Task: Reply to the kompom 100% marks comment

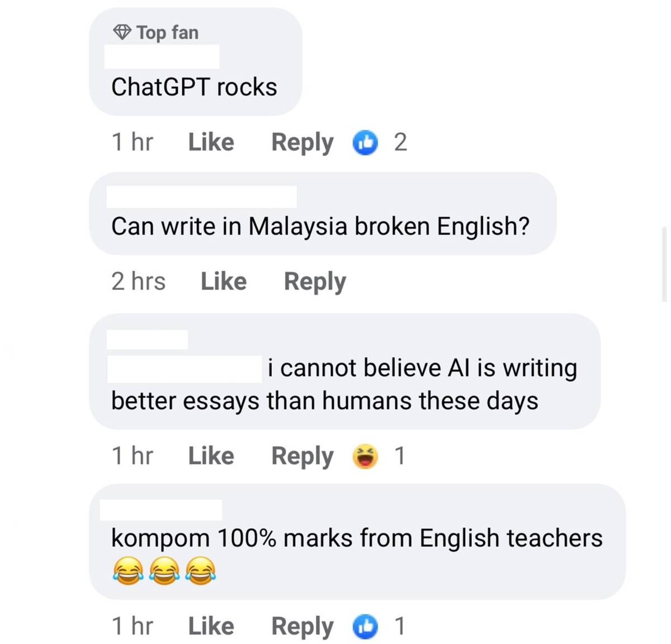Action: [x=302, y=627]
